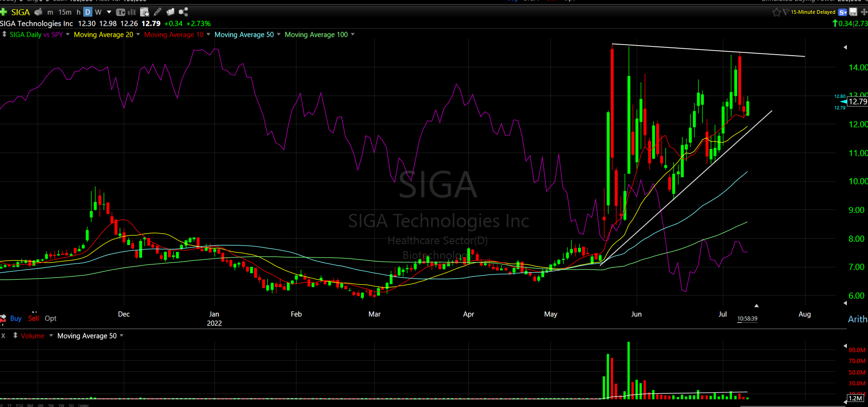The height and width of the screenshot is (407, 868).
Task: Mark SIGA as favorite with star icon
Action: tap(777, 12)
